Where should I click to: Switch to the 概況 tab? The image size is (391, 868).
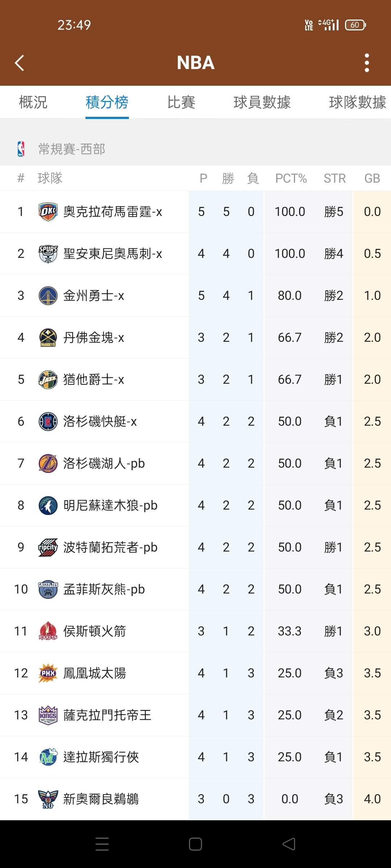[33, 102]
